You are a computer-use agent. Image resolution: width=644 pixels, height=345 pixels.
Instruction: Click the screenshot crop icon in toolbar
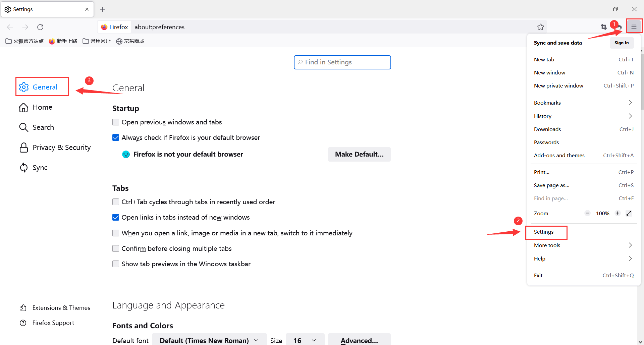pyautogui.click(x=603, y=27)
